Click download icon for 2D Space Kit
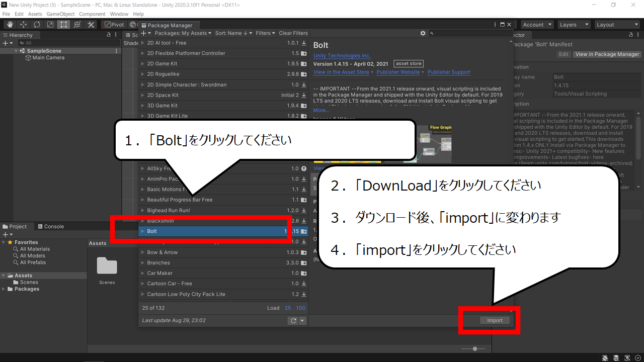 point(304,95)
